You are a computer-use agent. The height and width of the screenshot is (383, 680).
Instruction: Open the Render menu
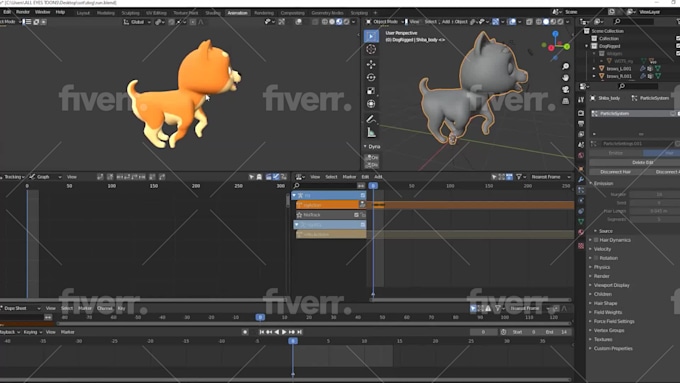23,12
